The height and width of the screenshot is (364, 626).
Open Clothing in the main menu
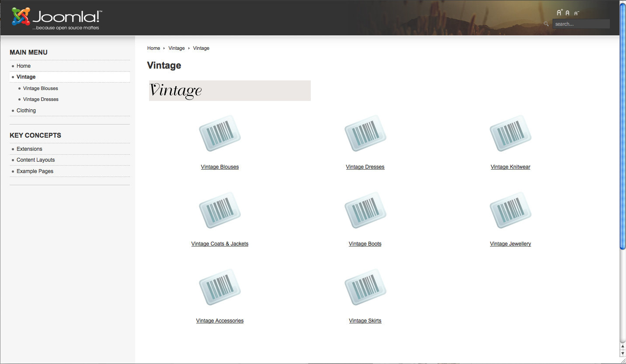[x=26, y=111]
